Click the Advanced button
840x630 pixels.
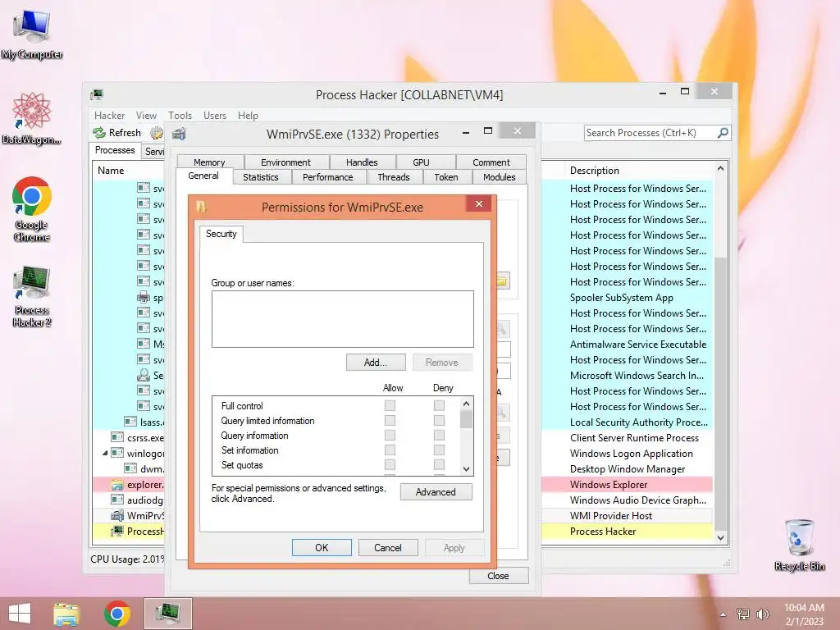pos(436,492)
